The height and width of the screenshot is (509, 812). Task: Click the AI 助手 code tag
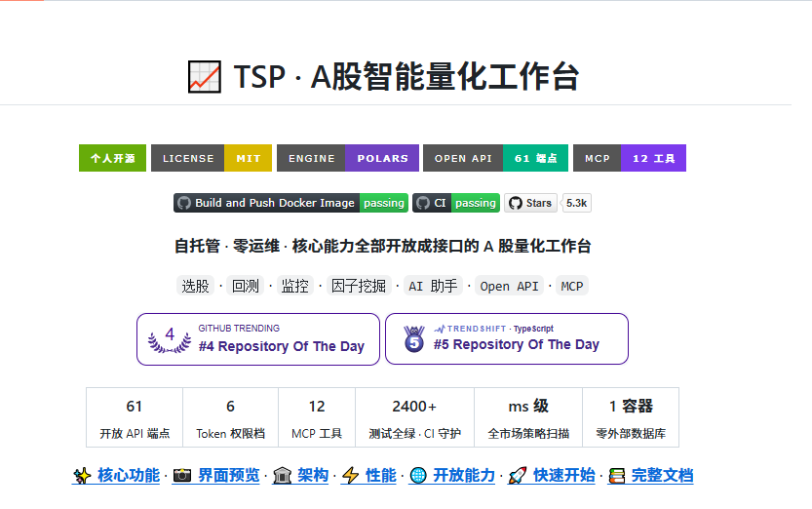tap(433, 286)
